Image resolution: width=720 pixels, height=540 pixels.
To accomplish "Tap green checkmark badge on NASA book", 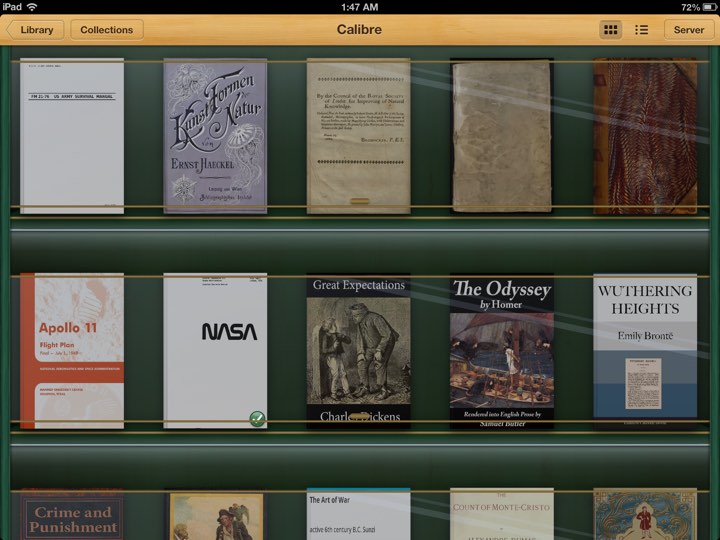I will pyautogui.click(x=257, y=419).
